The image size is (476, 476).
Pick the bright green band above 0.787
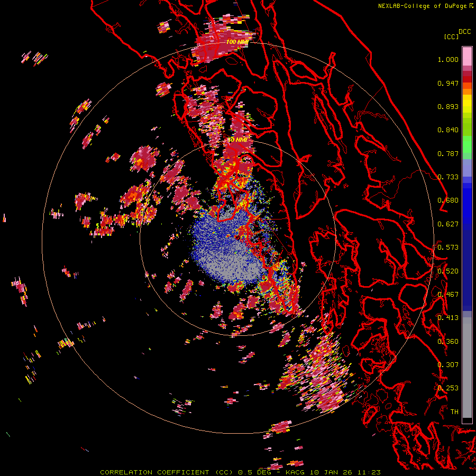click(x=467, y=143)
